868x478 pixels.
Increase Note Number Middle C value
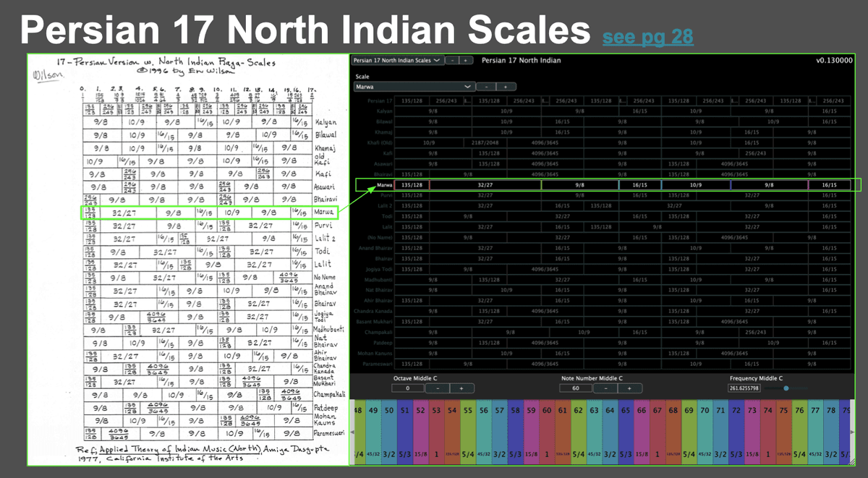pos(629,388)
